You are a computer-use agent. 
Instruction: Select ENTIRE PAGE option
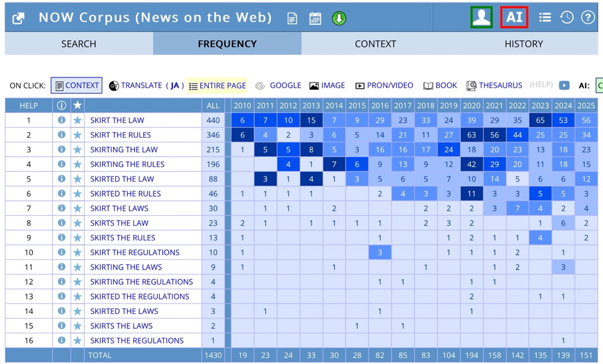[x=217, y=85]
